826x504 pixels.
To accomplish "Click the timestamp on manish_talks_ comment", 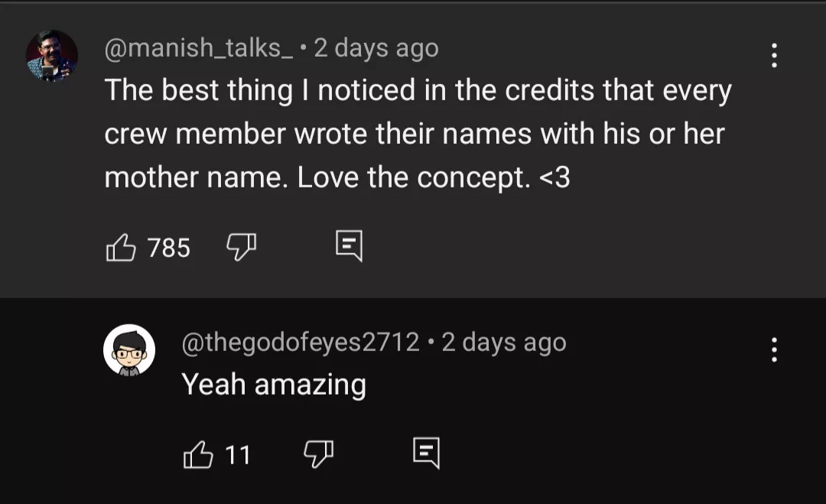I will coord(376,49).
